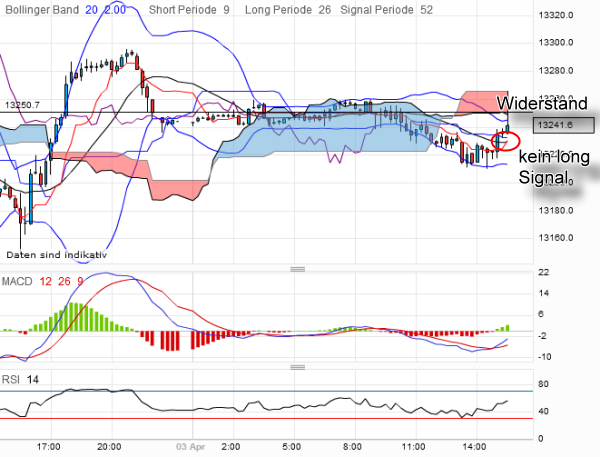Viewport: 600px width, 457px height.
Task: Click the RSI axis value 40
Action: point(543,412)
